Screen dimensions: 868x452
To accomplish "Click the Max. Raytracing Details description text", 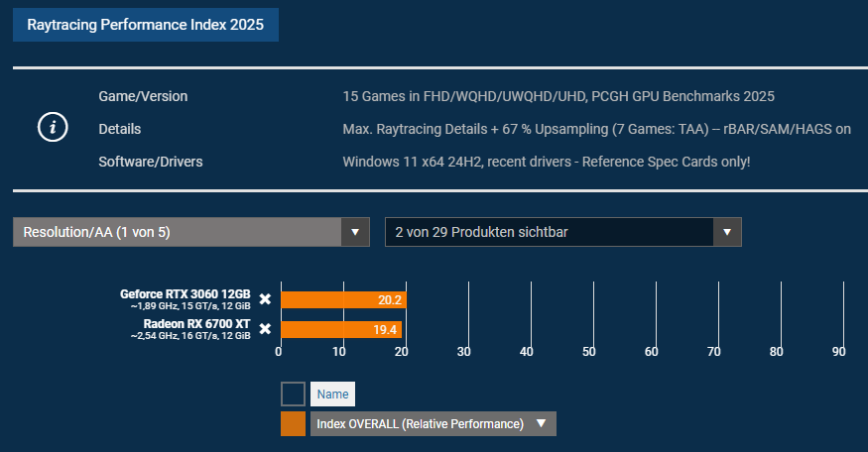I will (597, 129).
